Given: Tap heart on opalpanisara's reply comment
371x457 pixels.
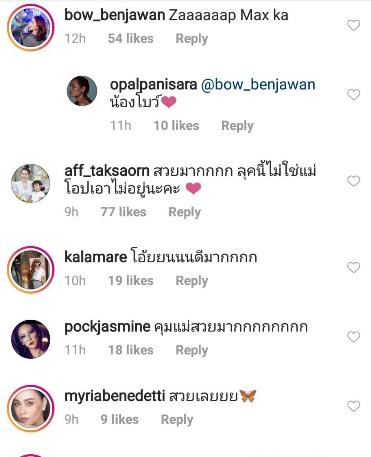Looking at the screenshot, I should pyautogui.click(x=354, y=95).
